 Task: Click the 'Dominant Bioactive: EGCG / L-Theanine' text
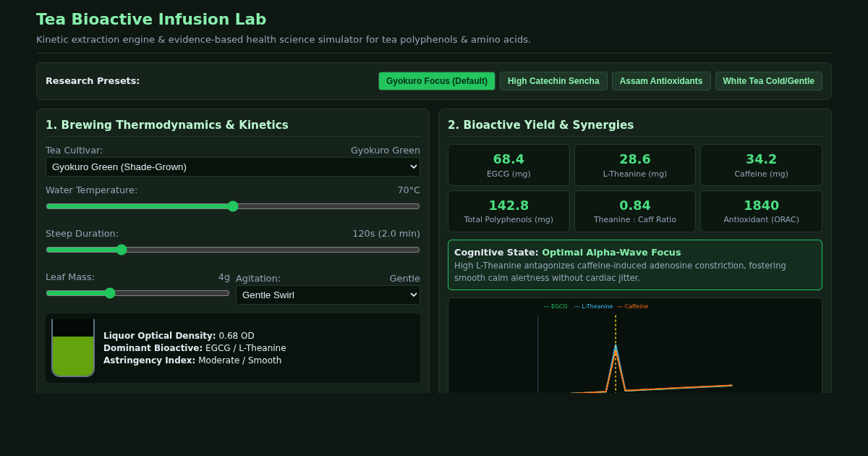coord(195,348)
